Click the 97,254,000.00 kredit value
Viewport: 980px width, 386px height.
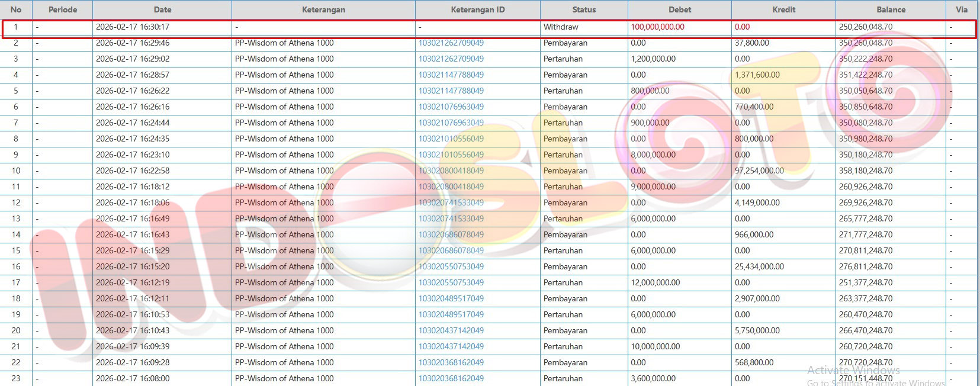(759, 171)
